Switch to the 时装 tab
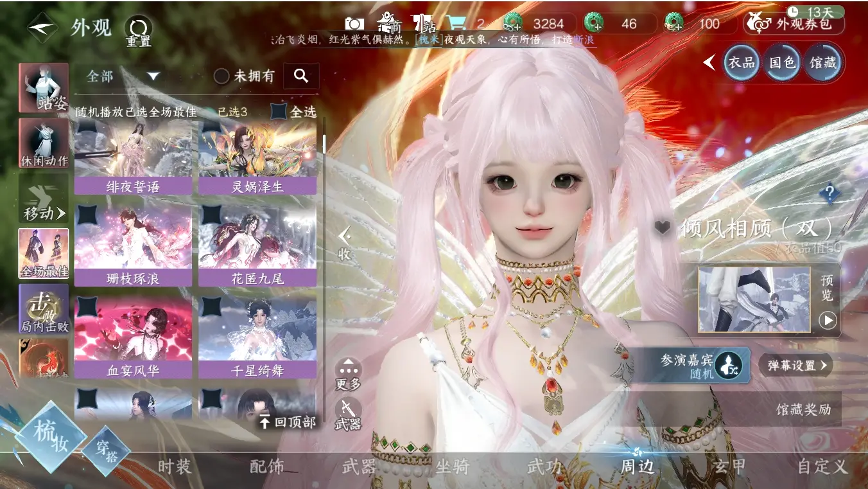This screenshot has width=868, height=489. 175,467
